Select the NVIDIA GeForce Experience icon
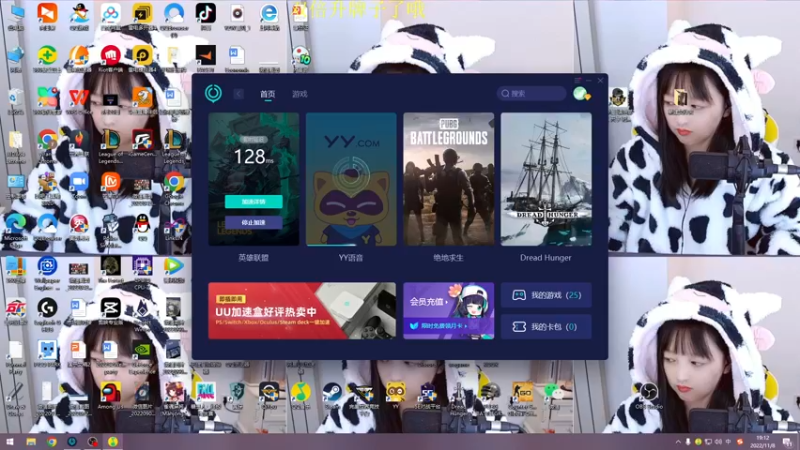Viewport: 800px width, 450px height. (x=142, y=350)
